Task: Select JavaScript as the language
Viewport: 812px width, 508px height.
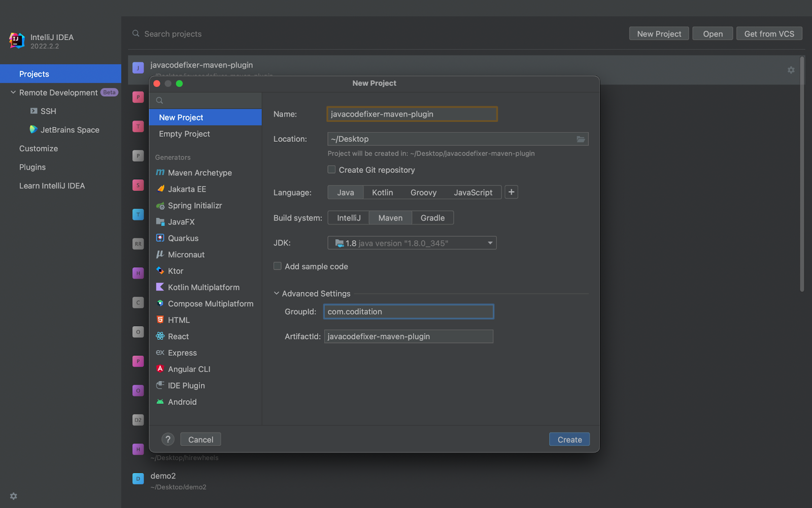Action: click(473, 193)
